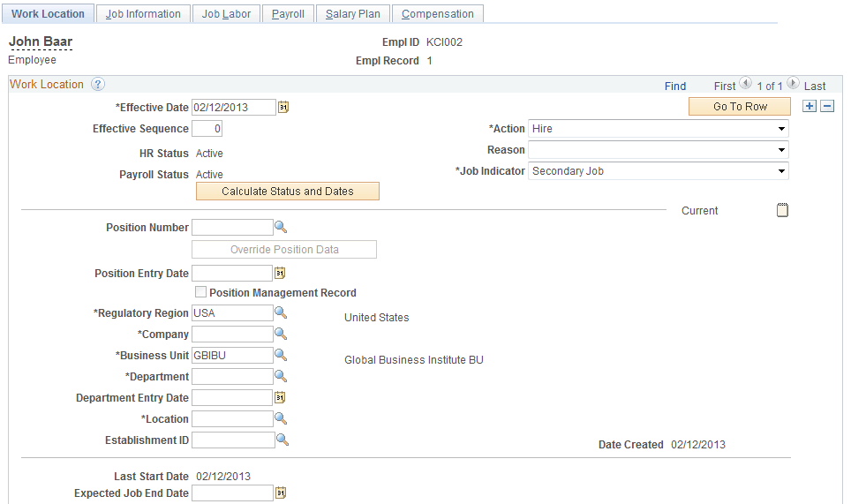Image resolution: width=851 pixels, height=504 pixels.
Task: Click the Company input field
Action: (232, 335)
